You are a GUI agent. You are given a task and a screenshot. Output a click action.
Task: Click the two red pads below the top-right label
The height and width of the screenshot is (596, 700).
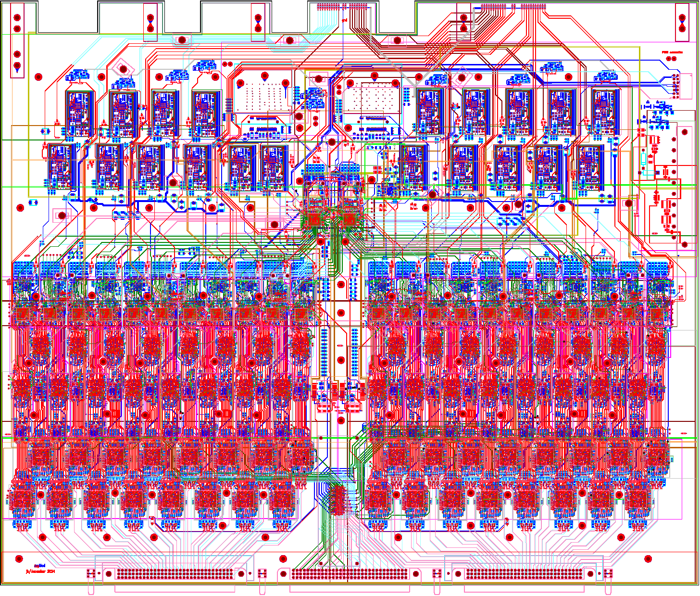point(671,59)
